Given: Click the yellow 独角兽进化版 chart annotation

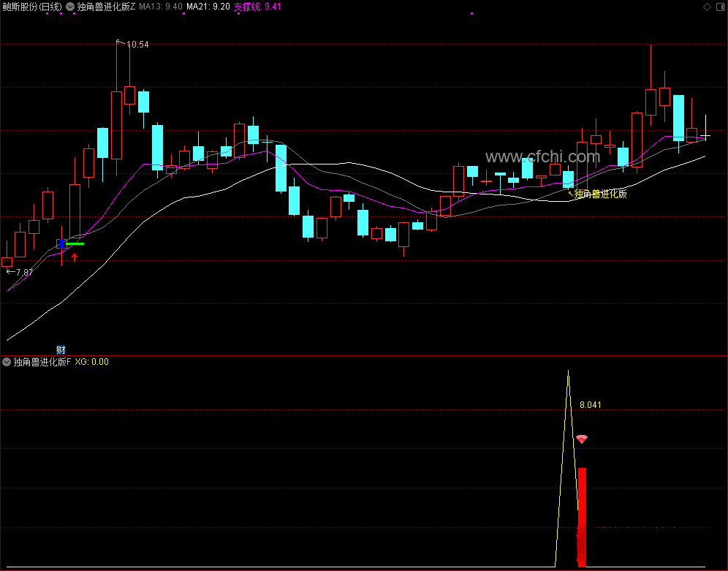Looking at the screenshot, I should pos(601,194).
